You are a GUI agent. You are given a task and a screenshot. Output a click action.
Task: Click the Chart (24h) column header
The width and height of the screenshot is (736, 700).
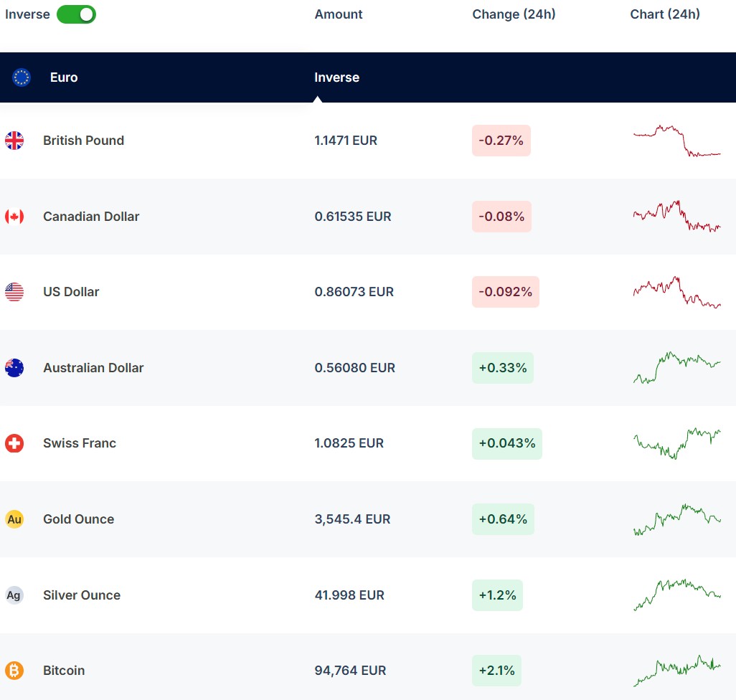pos(665,14)
